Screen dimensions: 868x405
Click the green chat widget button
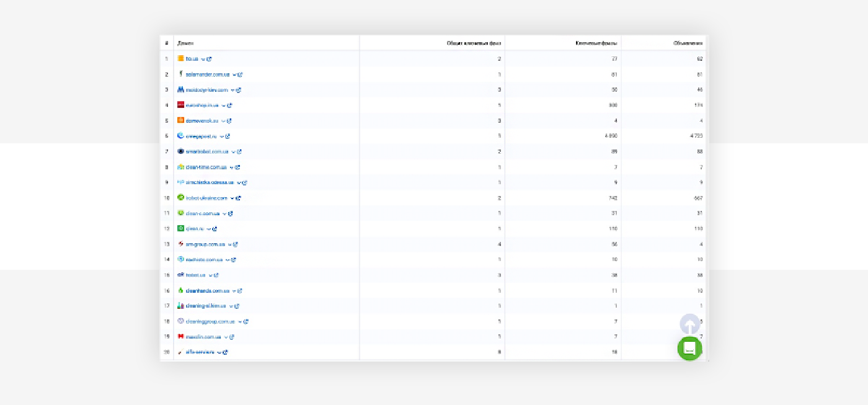coord(689,349)
